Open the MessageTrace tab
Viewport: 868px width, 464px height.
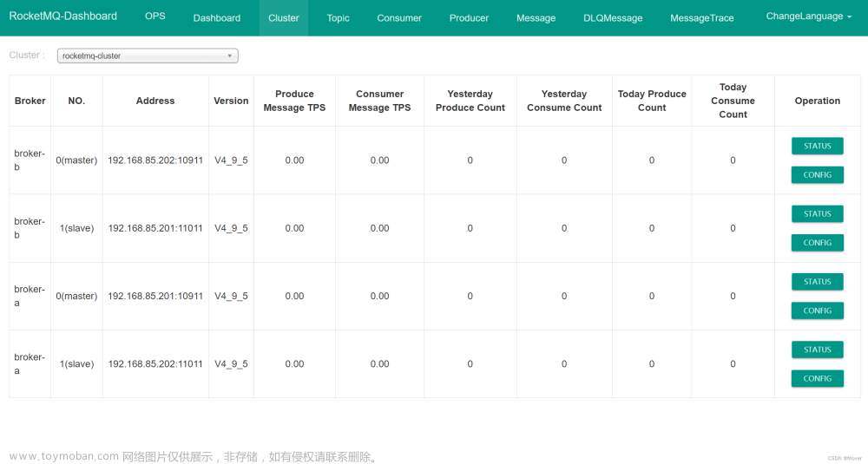click(702, 17)
